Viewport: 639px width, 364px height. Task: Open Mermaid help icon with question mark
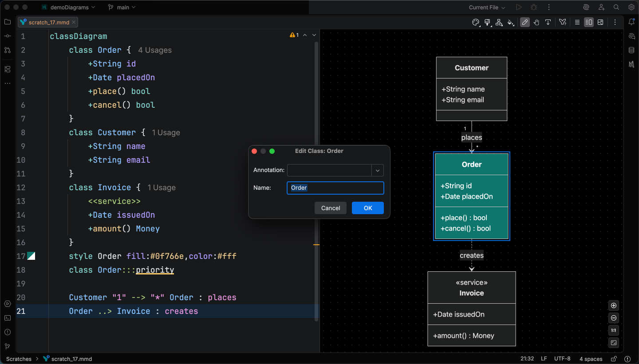pyautogui.click(x=562, y=22)
